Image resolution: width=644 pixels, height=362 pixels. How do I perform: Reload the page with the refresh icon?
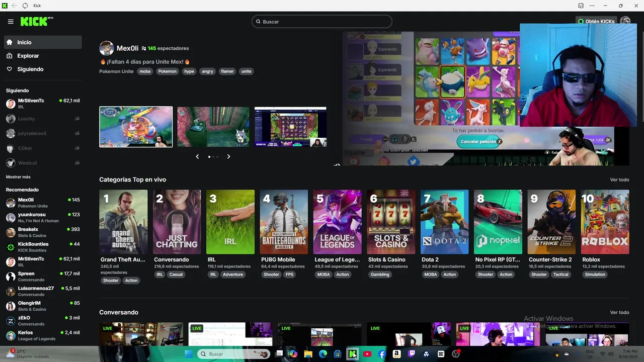pos(25,6)
